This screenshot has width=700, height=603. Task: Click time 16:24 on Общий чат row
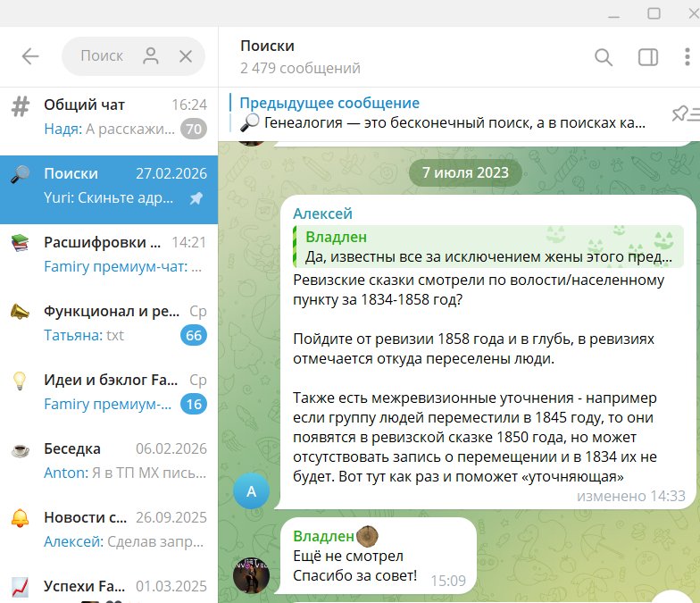click(189, 105)
